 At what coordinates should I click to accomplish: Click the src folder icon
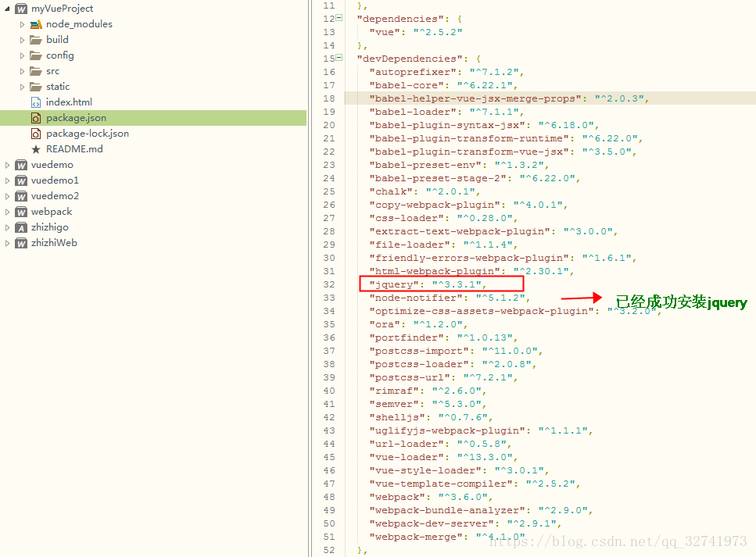click(x=36, y=71)
